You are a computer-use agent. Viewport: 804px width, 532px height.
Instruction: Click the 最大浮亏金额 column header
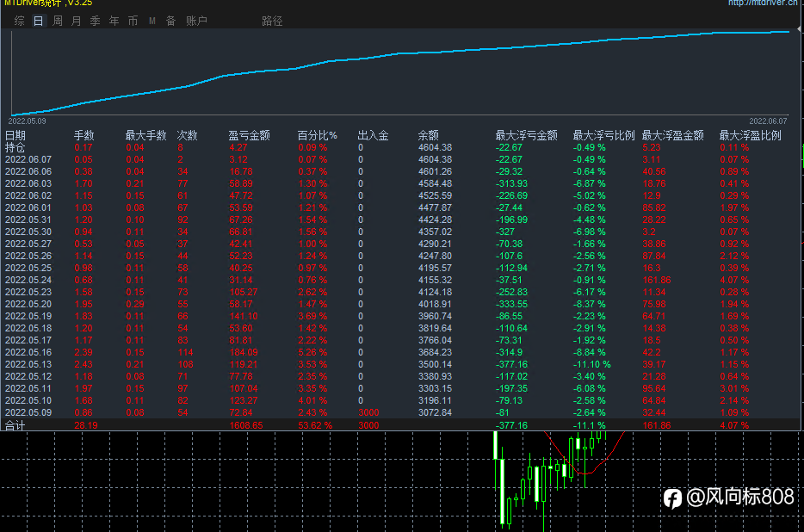click(527, 135)
